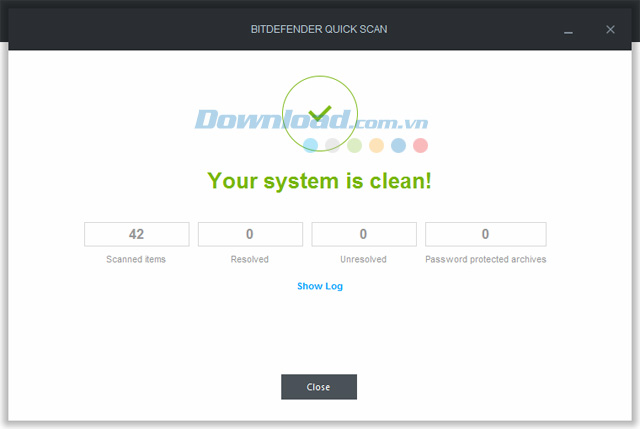Click the green checkmark status icon
The image size is (640, 429).
(320, 113)
